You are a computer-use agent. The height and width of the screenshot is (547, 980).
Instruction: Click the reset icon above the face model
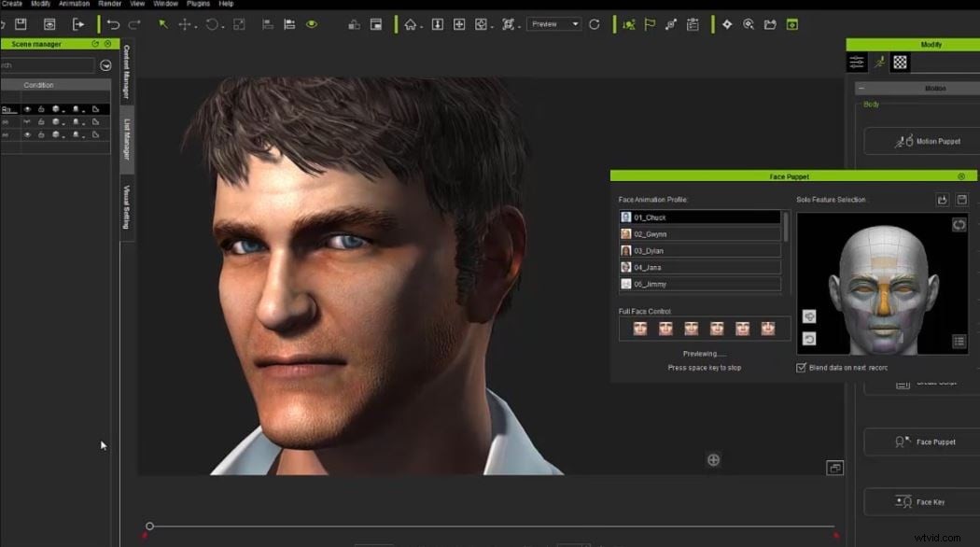[x=959, y=224]
